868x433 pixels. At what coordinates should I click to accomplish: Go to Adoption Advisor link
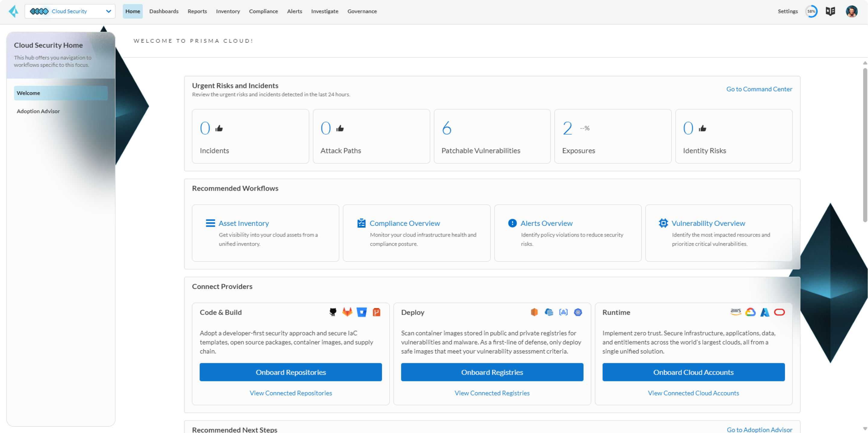[759, 429]
